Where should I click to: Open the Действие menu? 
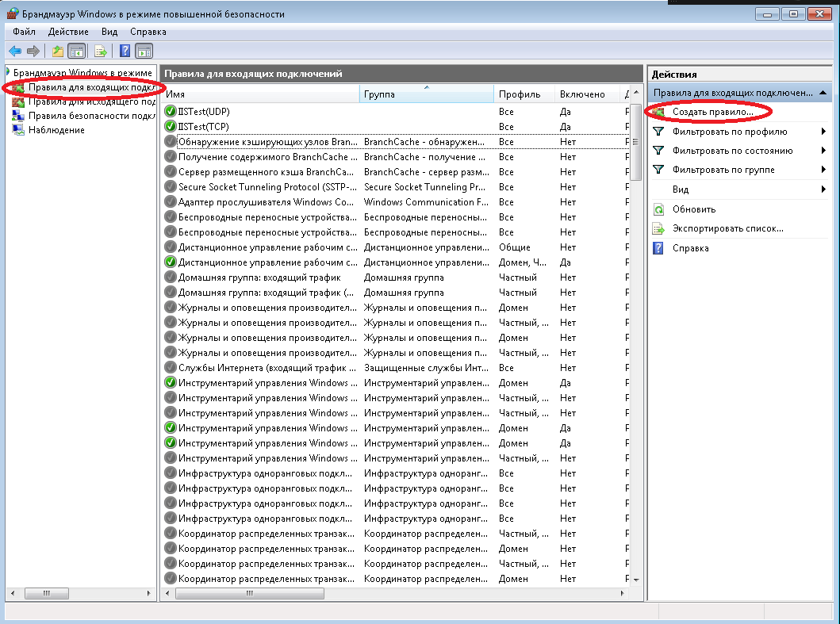point(68,32)
